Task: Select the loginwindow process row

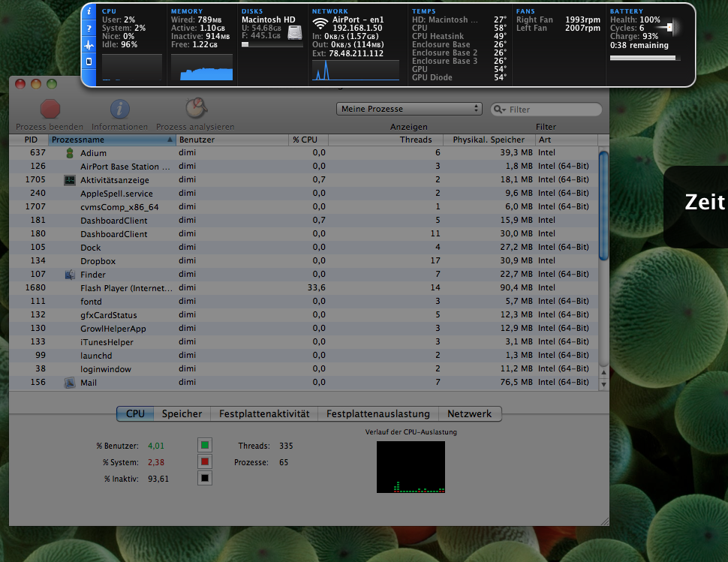Action: pyautogui.click(x=304, y=368)
